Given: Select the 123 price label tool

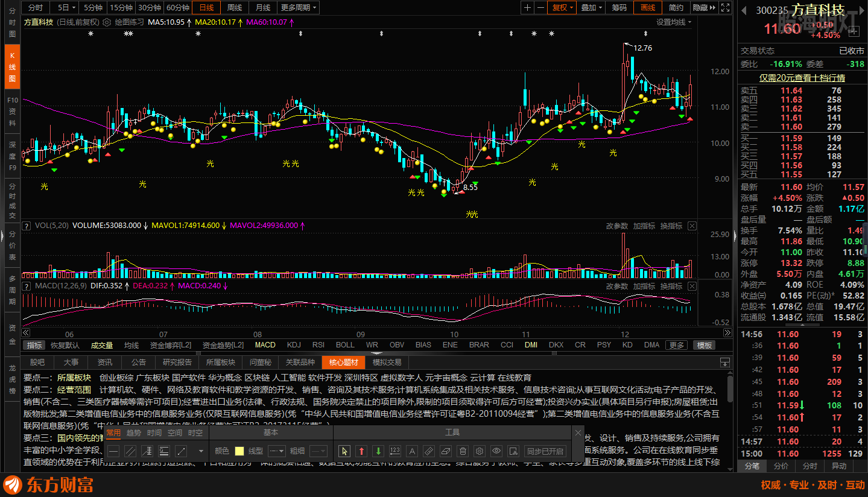Looking at the screenshot, I should pyautogui.click(x=395, y=451).
